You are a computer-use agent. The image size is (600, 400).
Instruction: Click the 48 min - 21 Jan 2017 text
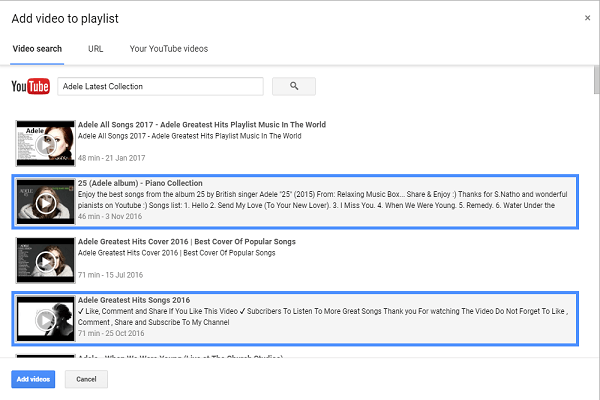(111, 158)
